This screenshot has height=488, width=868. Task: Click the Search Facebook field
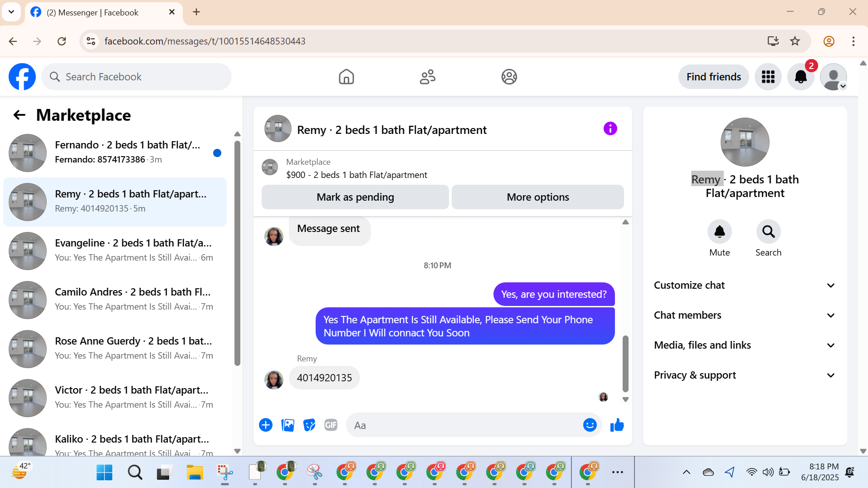click(x=137, y=77)
